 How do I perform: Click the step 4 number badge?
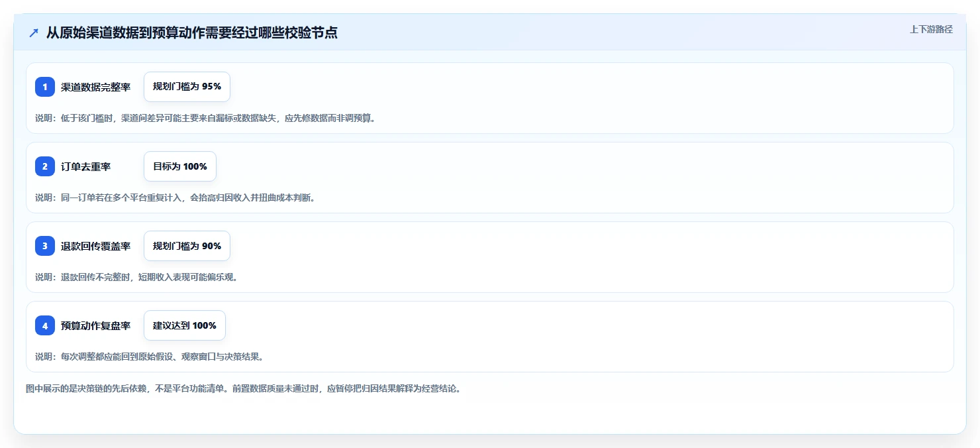pyautogui.click(x=45, y=325)
